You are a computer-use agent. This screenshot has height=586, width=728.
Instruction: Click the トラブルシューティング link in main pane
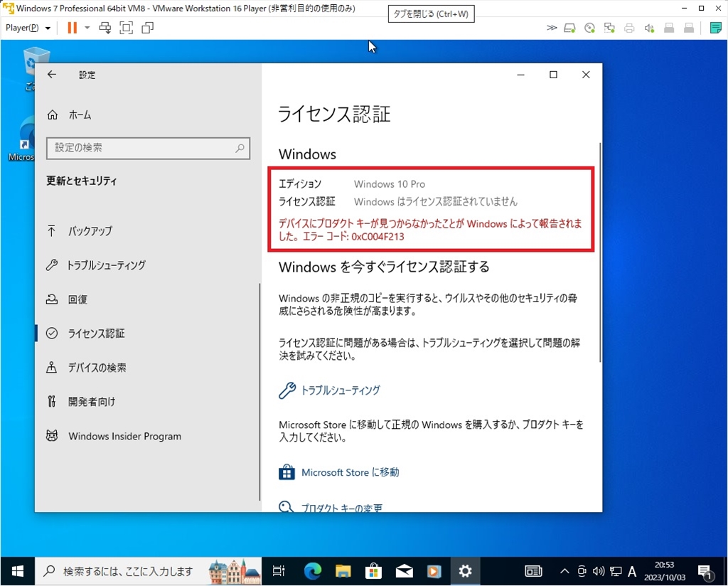pos(330,390)
